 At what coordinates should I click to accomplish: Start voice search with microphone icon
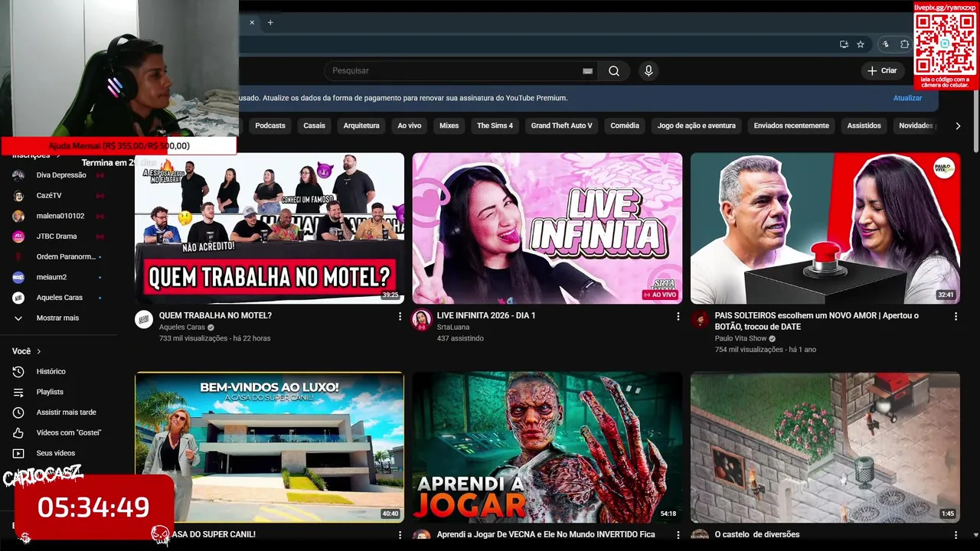pos(648,70)
